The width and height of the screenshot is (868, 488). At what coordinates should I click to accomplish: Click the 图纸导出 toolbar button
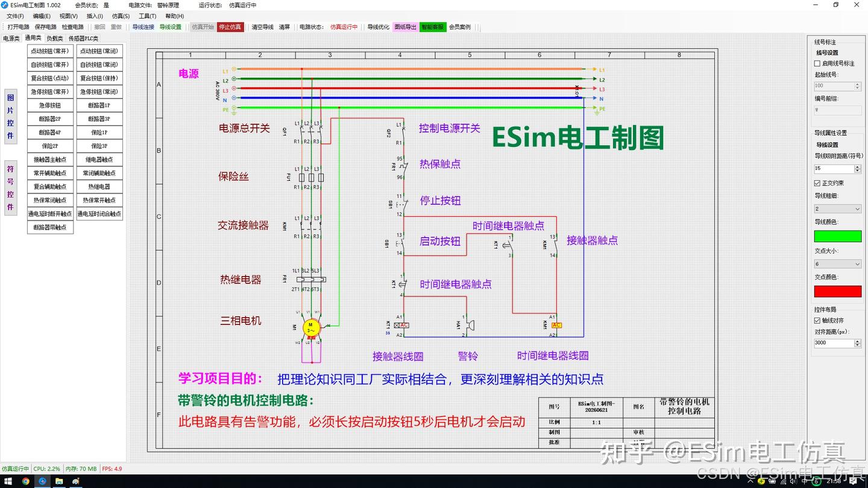406,27
